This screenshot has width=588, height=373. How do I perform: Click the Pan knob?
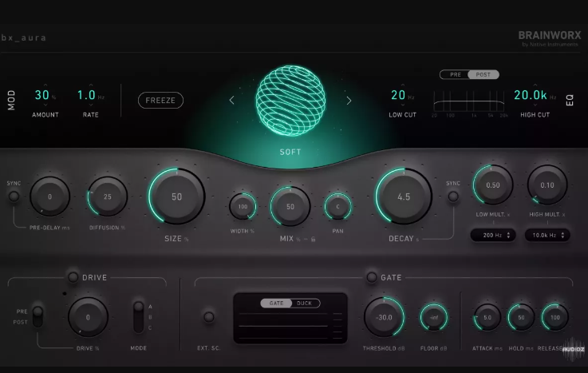click(x=337, y=206)
